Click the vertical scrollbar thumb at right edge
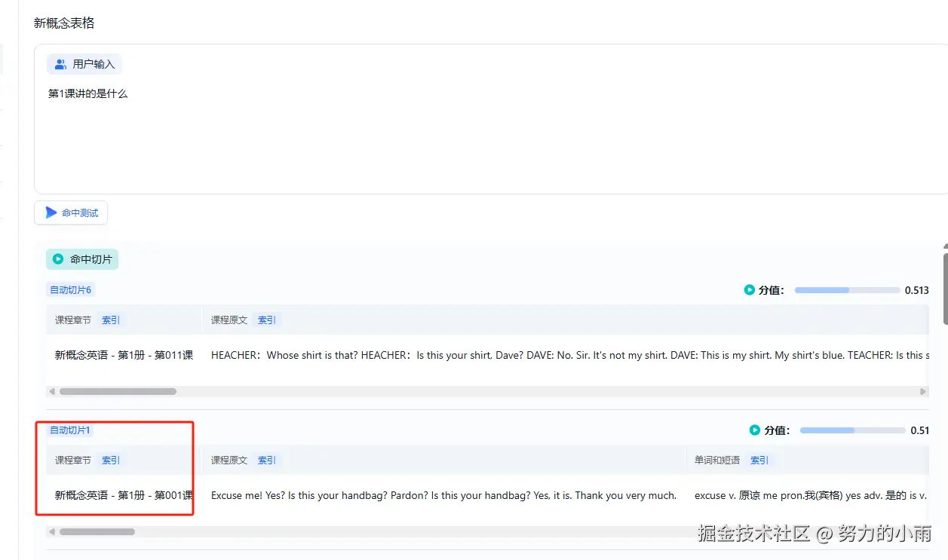 pos(945,289)
